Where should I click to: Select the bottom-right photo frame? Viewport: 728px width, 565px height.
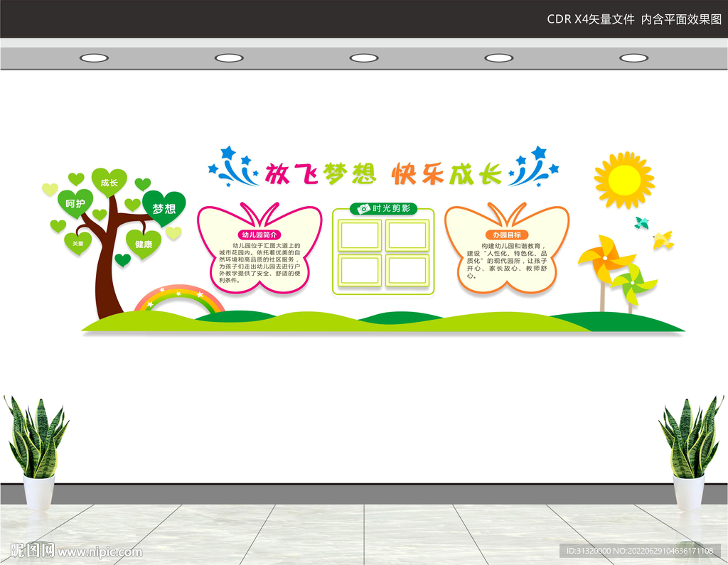(x=407, y=270)
